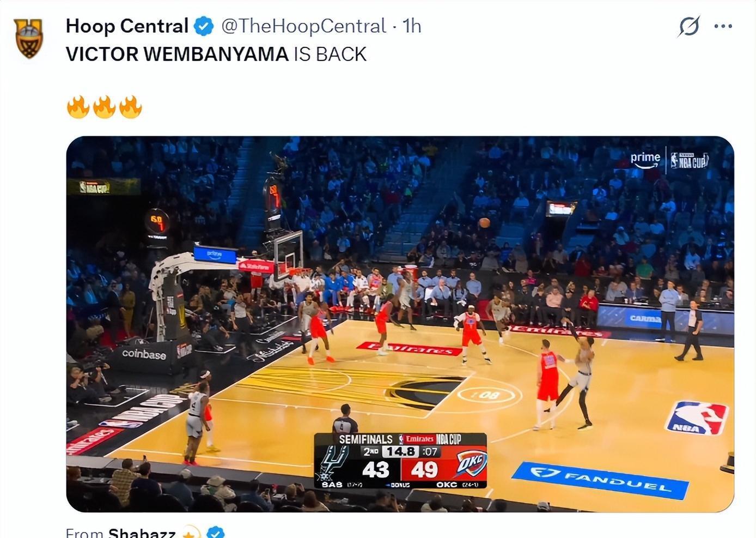Screen dimensions: 756x538
Task: Click the verified badge next to Shabazz
Action: coord(216,533)
